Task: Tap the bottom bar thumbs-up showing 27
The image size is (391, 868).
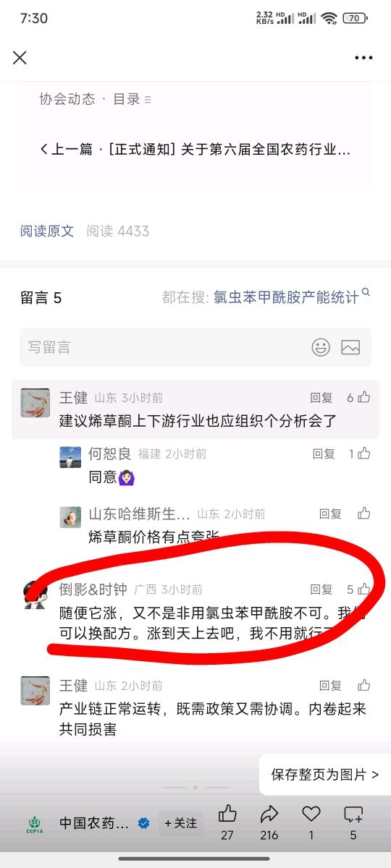Action: [x=227, y=813]
